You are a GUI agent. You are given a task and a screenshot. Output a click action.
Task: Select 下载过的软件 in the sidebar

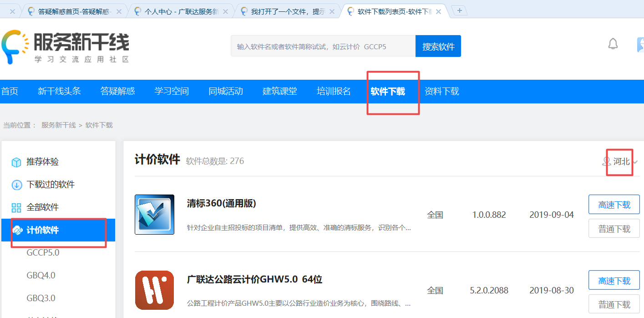pos(51,185)
